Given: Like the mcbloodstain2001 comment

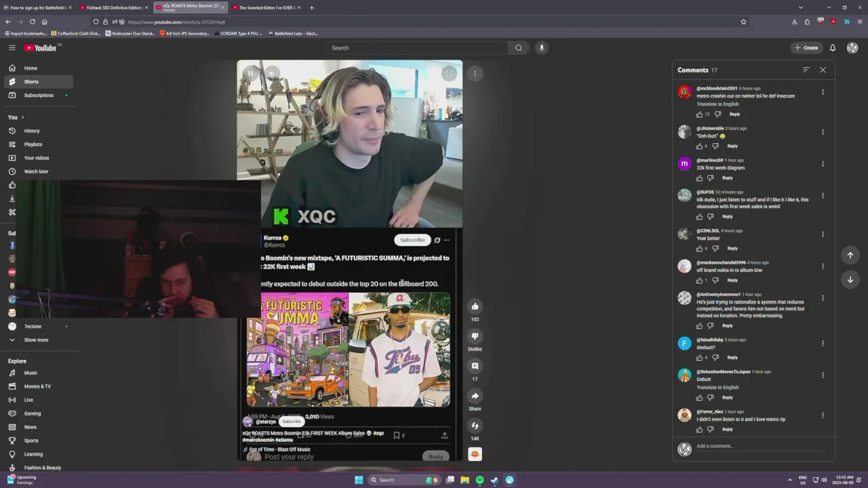Looking at the screenshot, I should tap(699, 114).
